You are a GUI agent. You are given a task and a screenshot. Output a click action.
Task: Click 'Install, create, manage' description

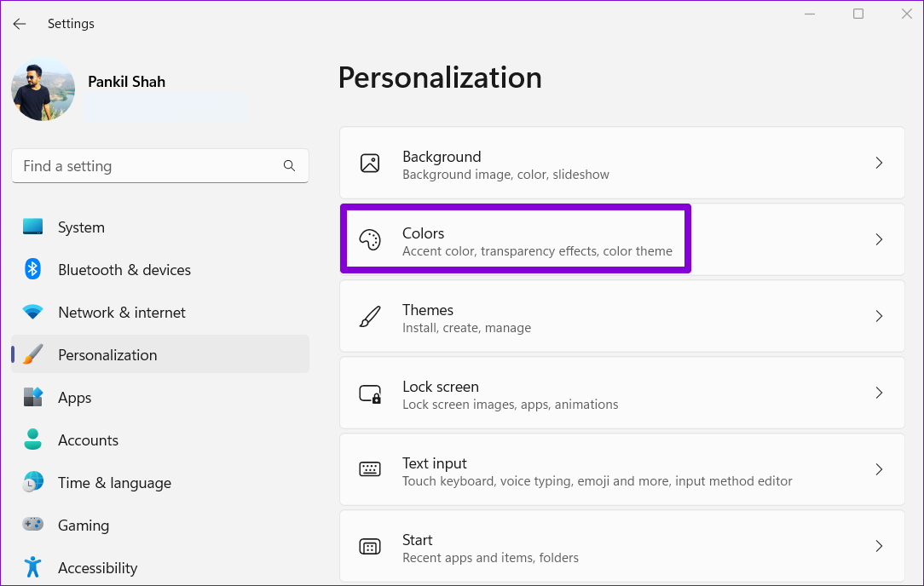[467, 328]
